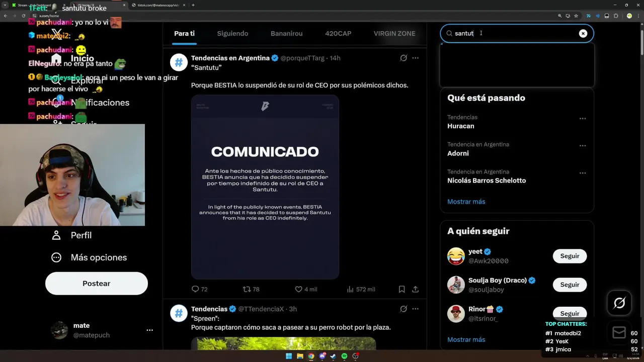
Task: Reply to the Santutu post with 72 comments
Action: coord(200,289)
